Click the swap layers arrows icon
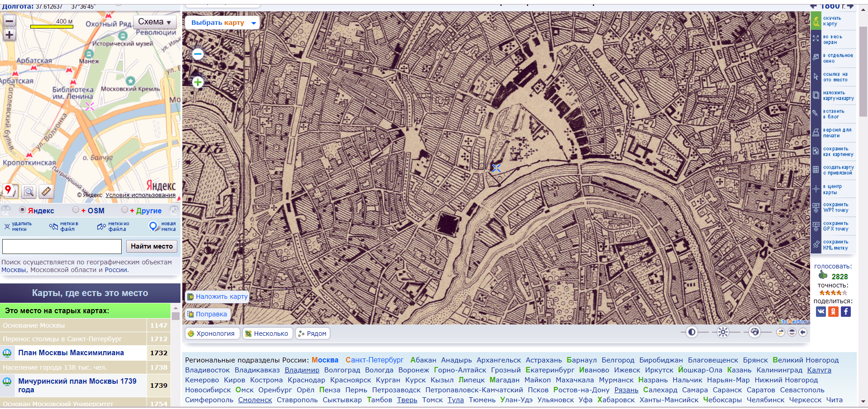This screenshot has width=868, height=409. (780, 332)
